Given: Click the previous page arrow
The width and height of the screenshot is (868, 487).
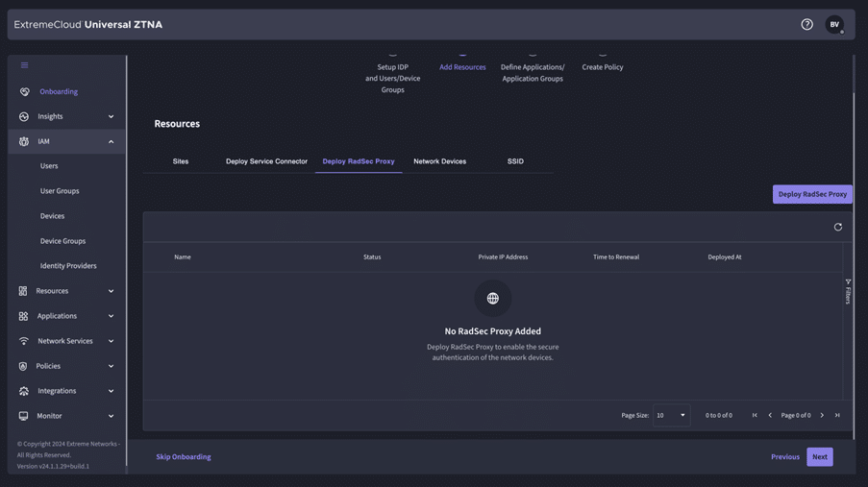Looking at the screenshot, I should click(x=770, y=416).
